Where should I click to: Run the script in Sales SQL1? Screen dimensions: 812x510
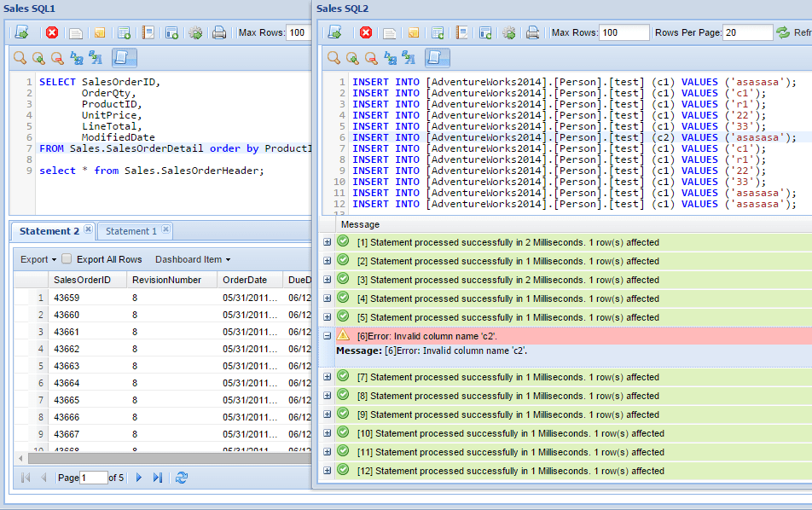point(22,32)
